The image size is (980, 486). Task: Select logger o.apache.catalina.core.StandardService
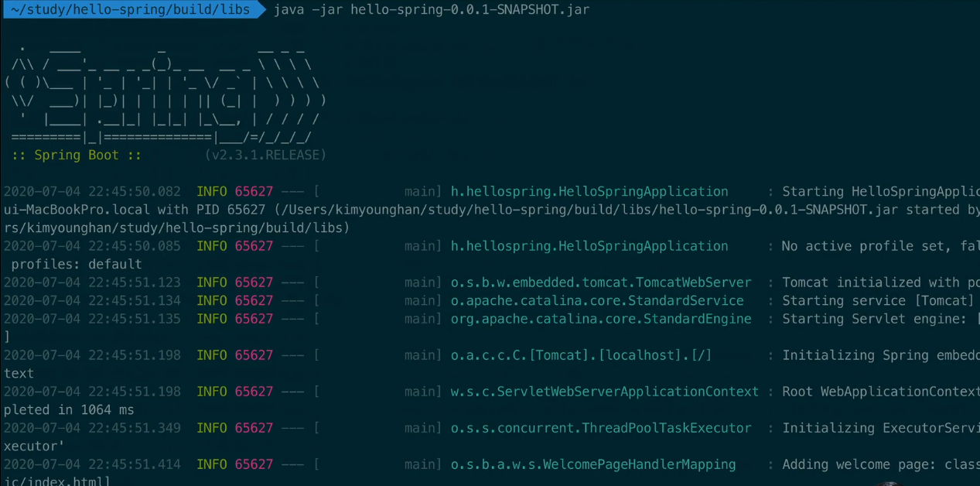(597, 300)
